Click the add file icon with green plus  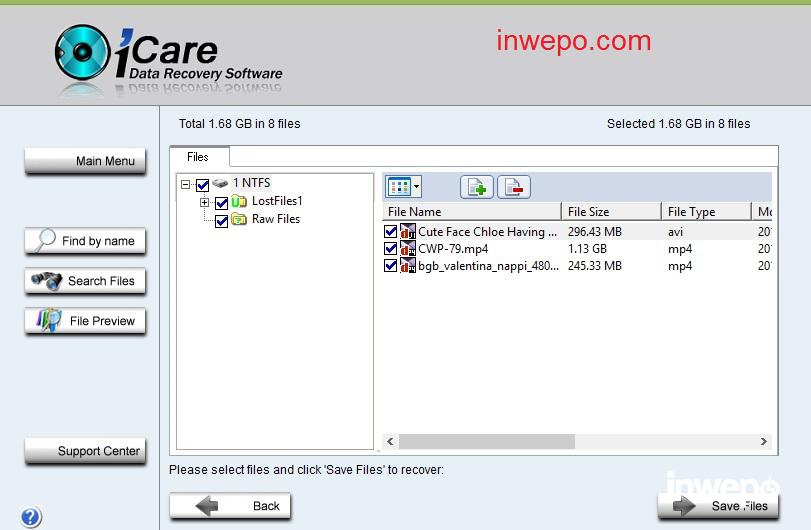click(x=476, y=187)
